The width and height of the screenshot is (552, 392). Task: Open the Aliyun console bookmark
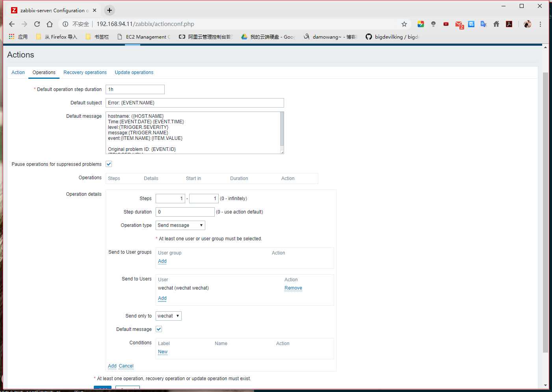(206, 37)
